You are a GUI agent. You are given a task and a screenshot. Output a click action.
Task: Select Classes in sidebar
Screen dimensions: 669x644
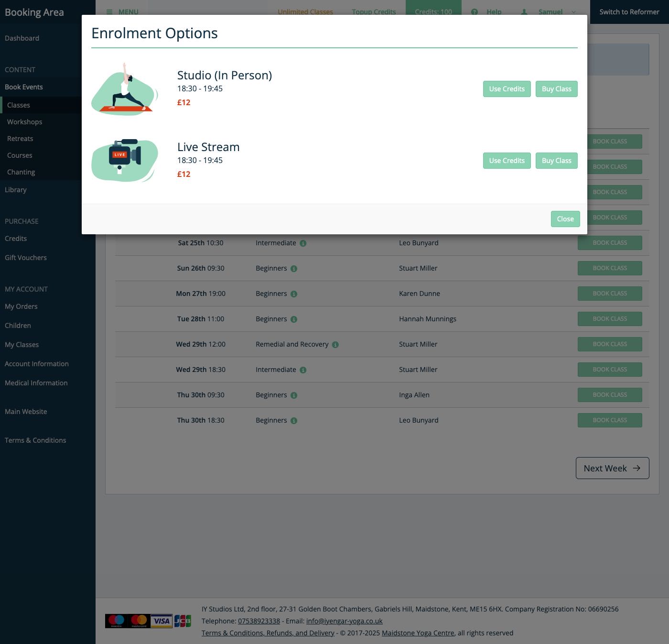(x=19, y=105)
